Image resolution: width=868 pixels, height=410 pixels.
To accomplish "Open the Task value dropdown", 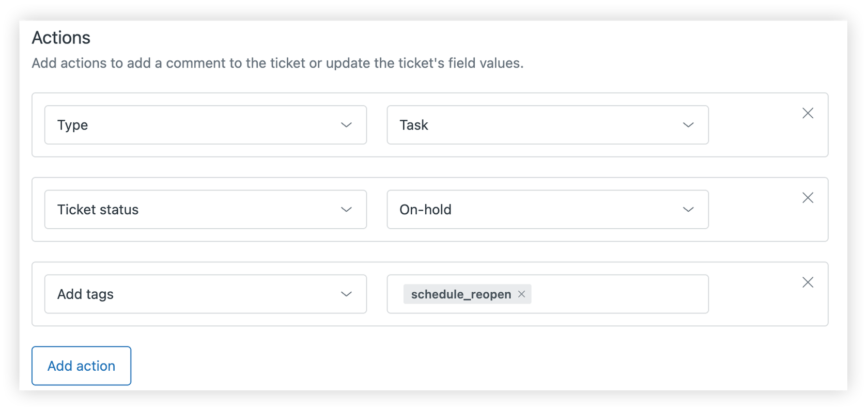I will [x=548, y=125].
